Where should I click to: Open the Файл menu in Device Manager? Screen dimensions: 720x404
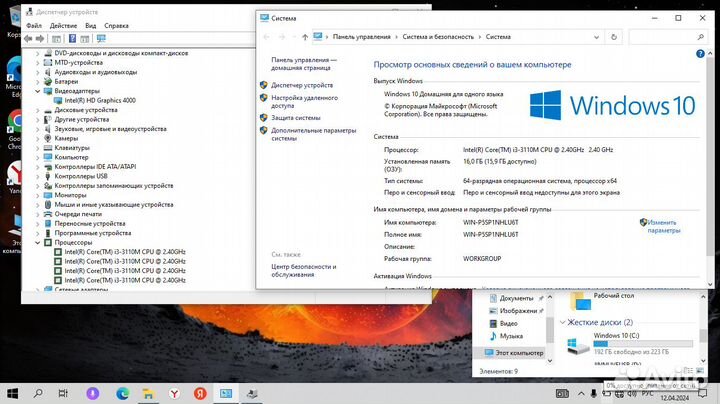34,26
